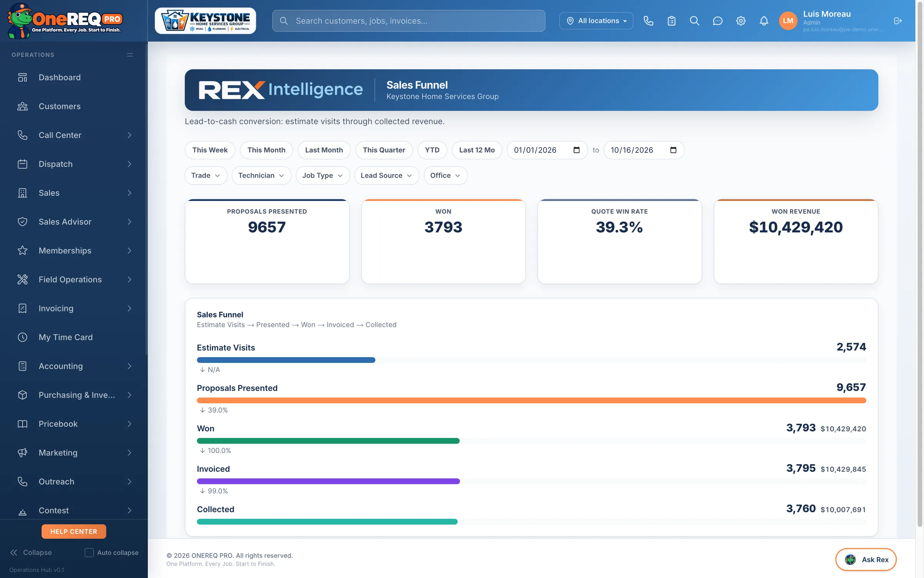The width and height of the screenshot is (924, 578).
Task: Expand the Call Center menu
Action: 74,135
